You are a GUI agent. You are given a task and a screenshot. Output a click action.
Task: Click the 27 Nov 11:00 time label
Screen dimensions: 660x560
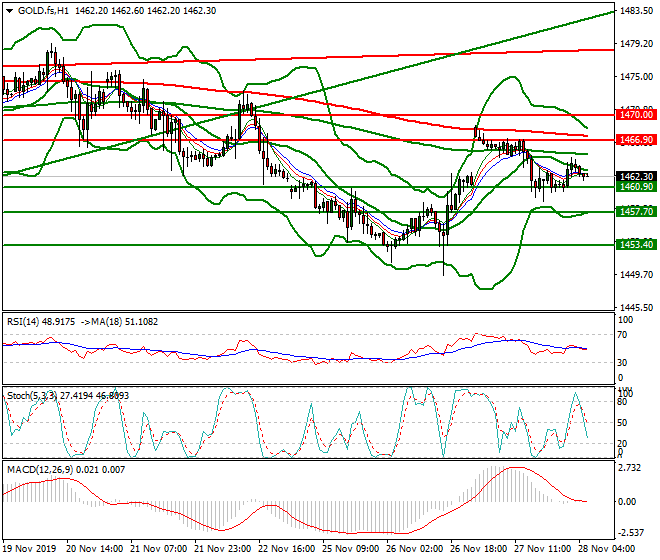(x=543, y=549)
